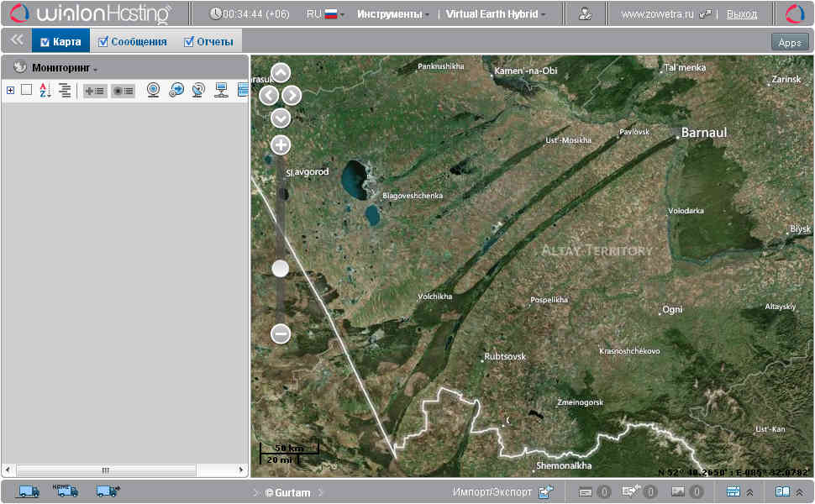
Task: Click the Apps button
Action: (790, 42)
